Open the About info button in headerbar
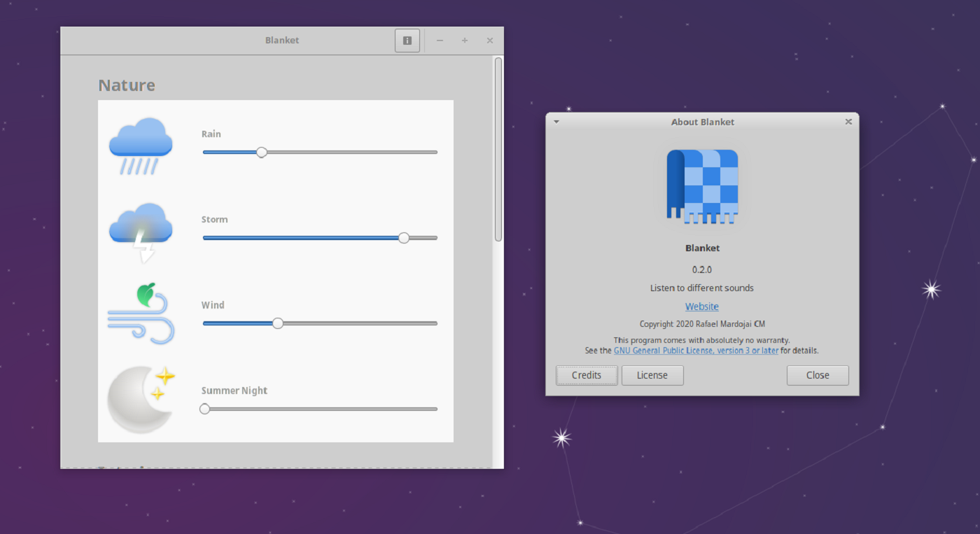Screen dimensions: 980x534 (407, 41)
